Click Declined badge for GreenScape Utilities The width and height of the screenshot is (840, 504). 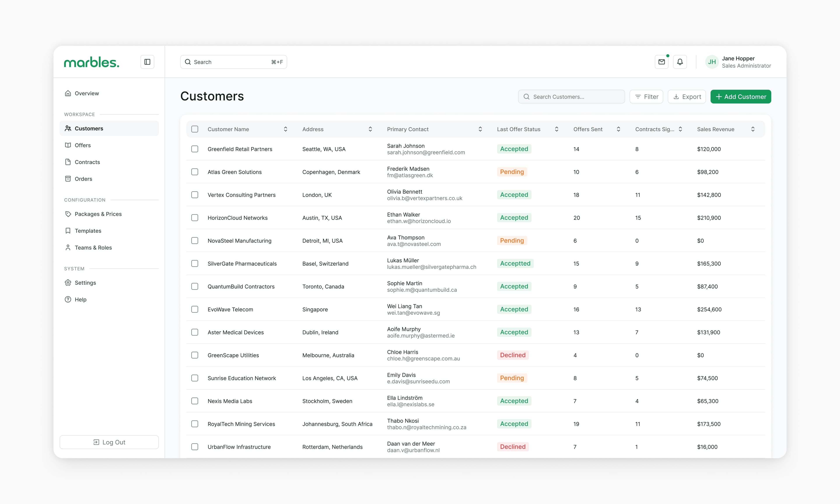click(x=513, y=355)
